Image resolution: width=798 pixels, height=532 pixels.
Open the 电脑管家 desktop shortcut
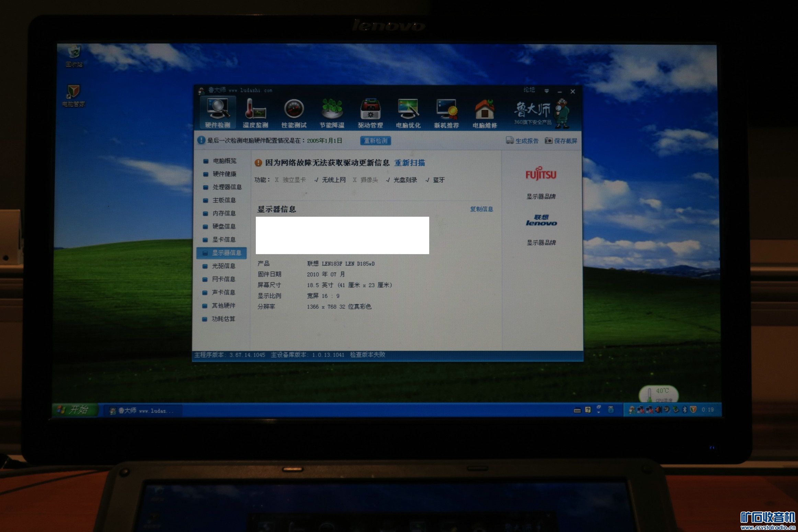pos(73,96)
